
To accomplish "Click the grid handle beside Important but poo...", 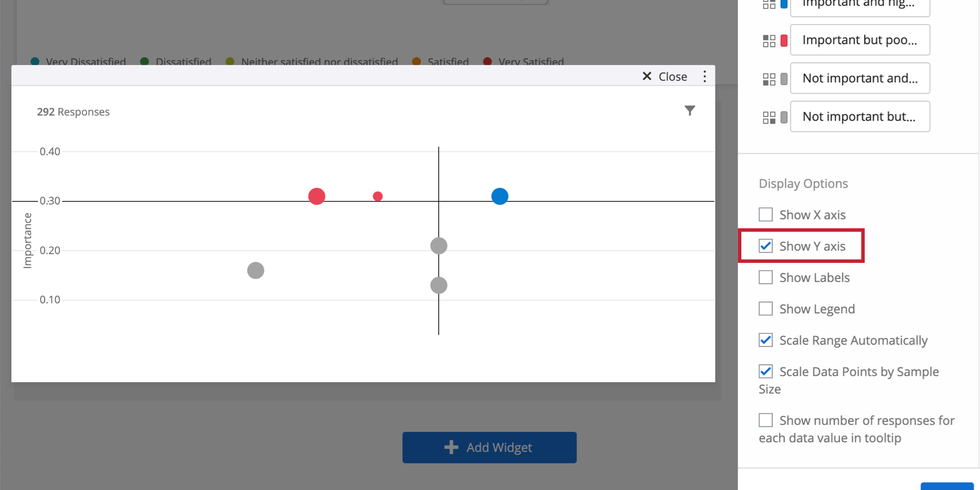I will 769,41.
